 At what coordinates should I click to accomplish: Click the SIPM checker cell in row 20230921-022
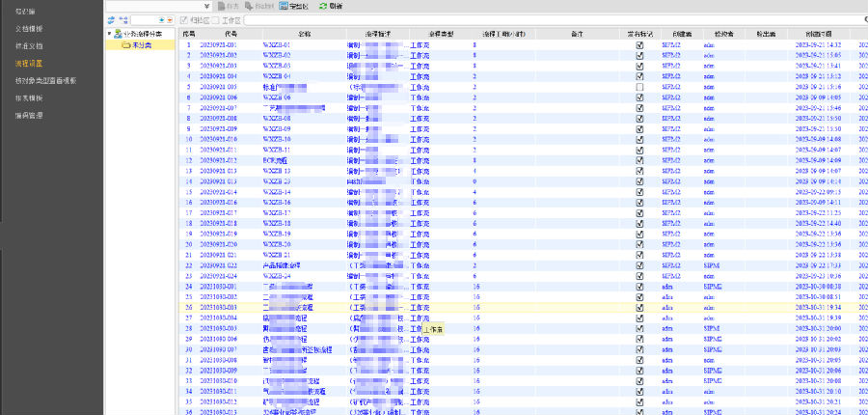pos(712,265)
